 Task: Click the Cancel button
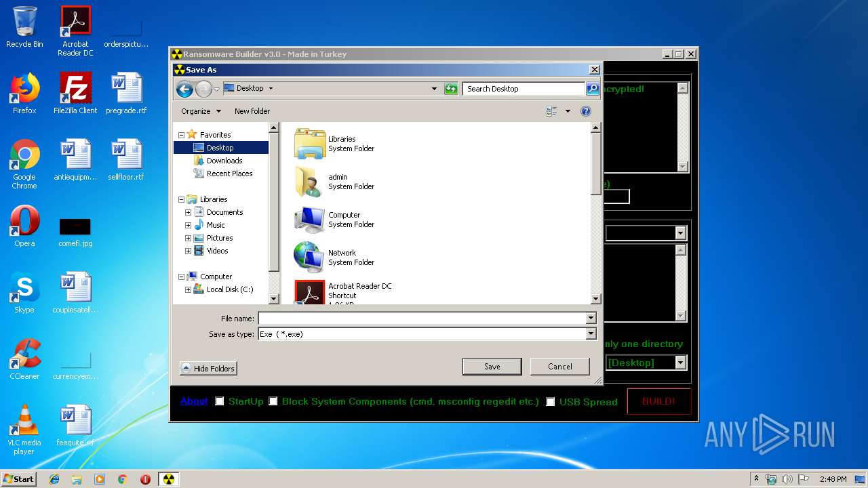click(560, 367)
